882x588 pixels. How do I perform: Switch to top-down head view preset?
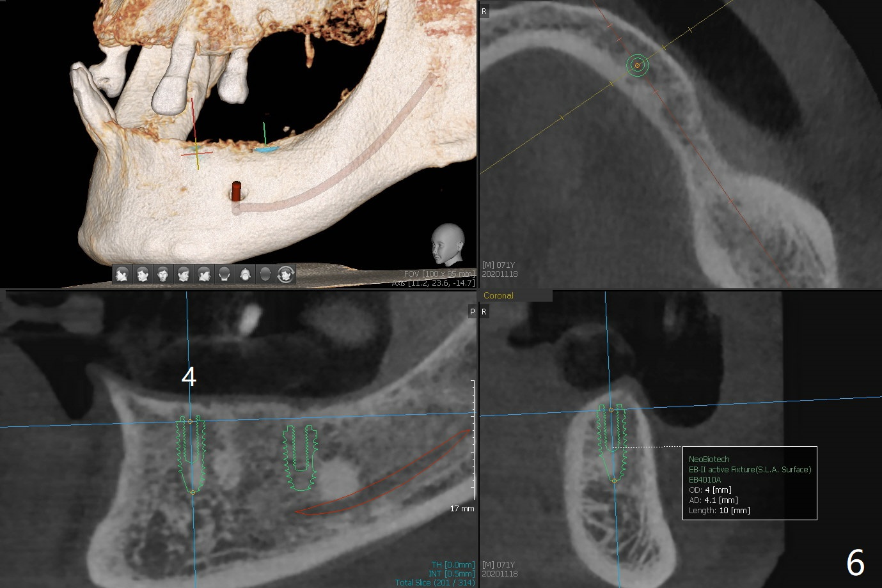(x=245, y=274)
